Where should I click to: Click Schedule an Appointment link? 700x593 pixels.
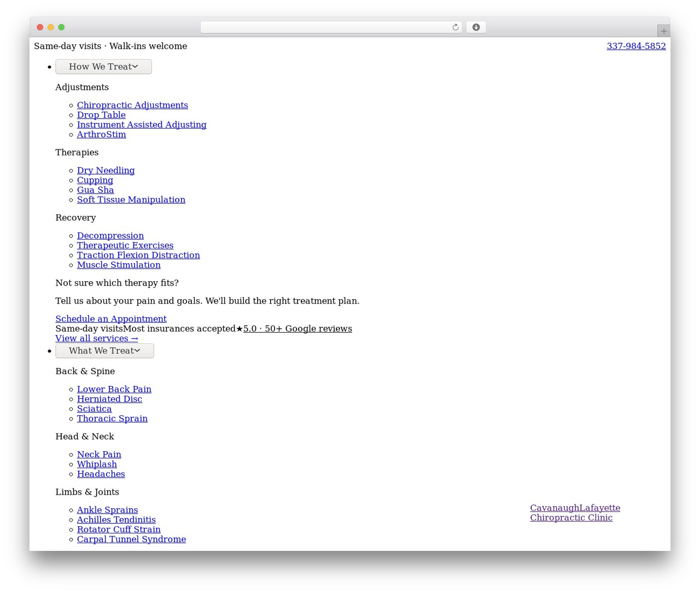pos(111,319)
